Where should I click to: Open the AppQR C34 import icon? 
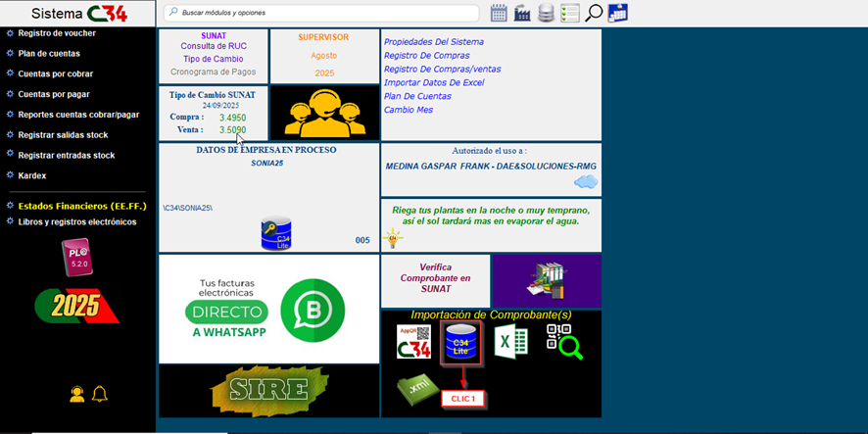[x=413, y=342]
